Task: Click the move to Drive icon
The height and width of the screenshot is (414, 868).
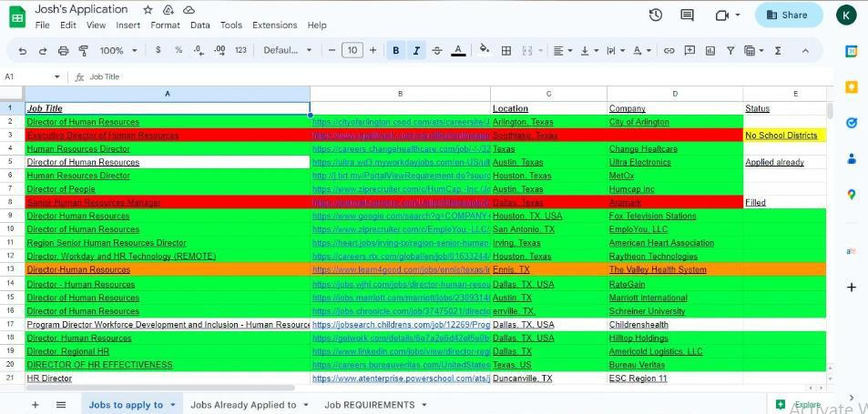Action: pyautogui.click(x=168, y=10)
